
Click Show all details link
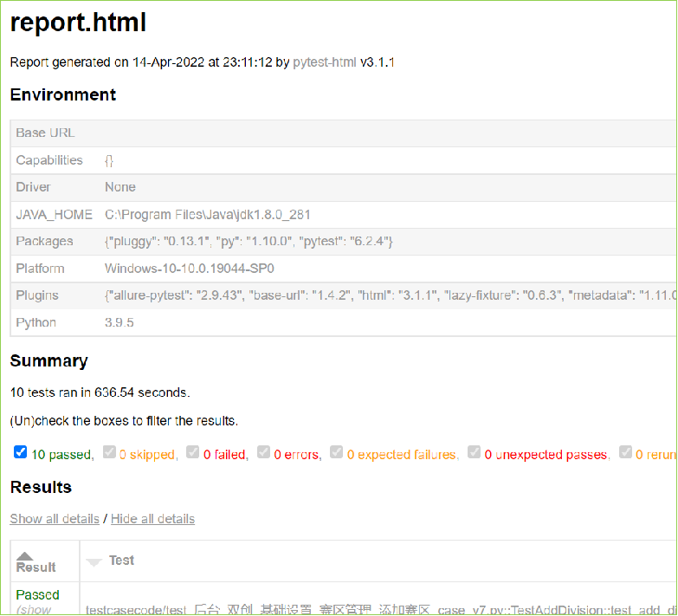point(55,519)
